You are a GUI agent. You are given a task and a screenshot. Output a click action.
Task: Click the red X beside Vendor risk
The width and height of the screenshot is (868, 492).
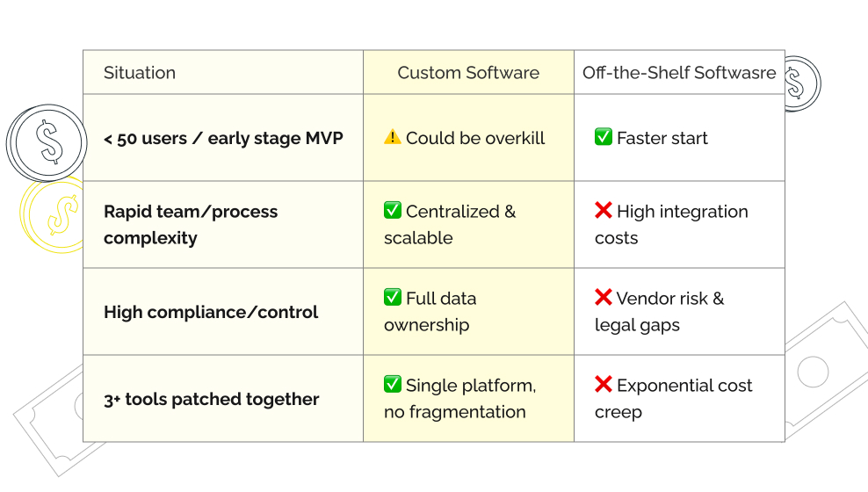[604, 298]
